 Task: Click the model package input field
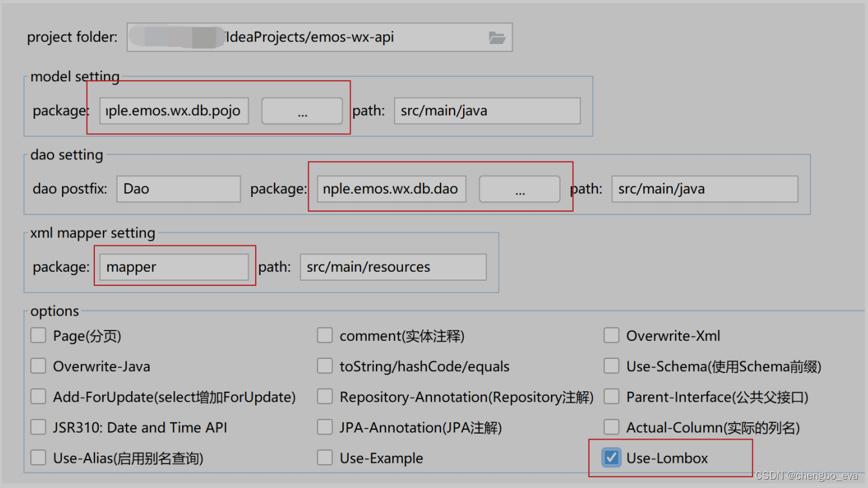coord(174,111)
